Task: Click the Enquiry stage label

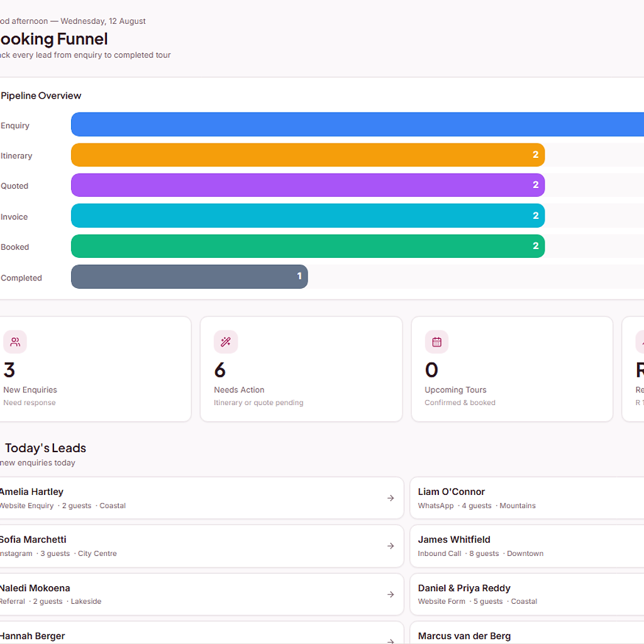Action: [15, 125]
